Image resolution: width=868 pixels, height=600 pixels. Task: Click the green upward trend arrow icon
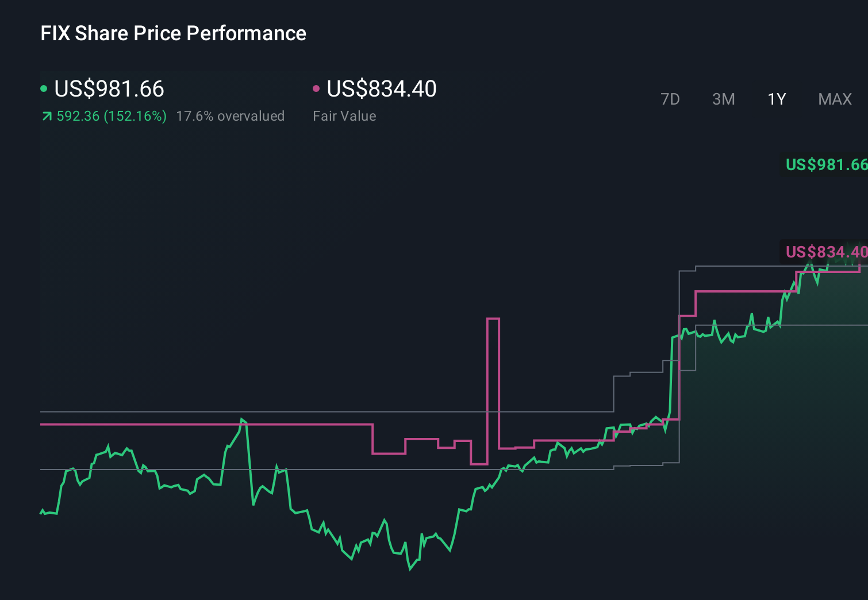coord(47,117)
